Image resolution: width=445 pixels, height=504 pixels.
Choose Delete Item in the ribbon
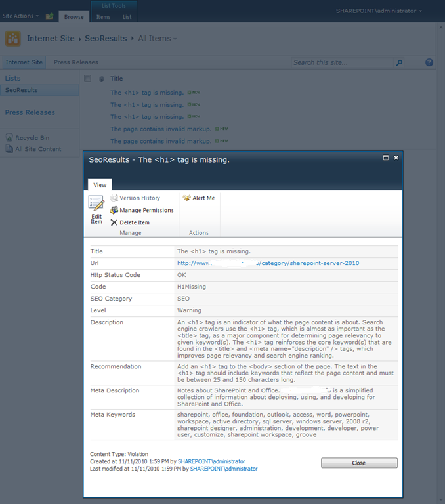pyautogui.click(x=130, y=222)
